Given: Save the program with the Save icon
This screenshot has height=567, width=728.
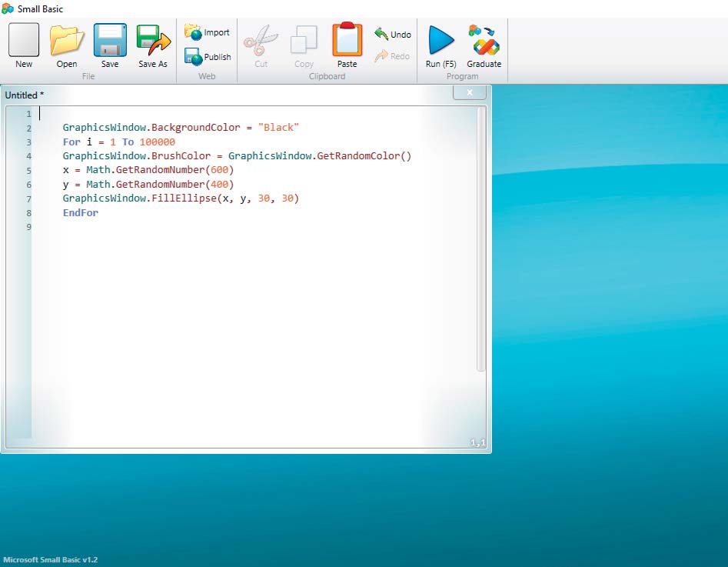Looking at the screenshot, I should coord(110,45).
